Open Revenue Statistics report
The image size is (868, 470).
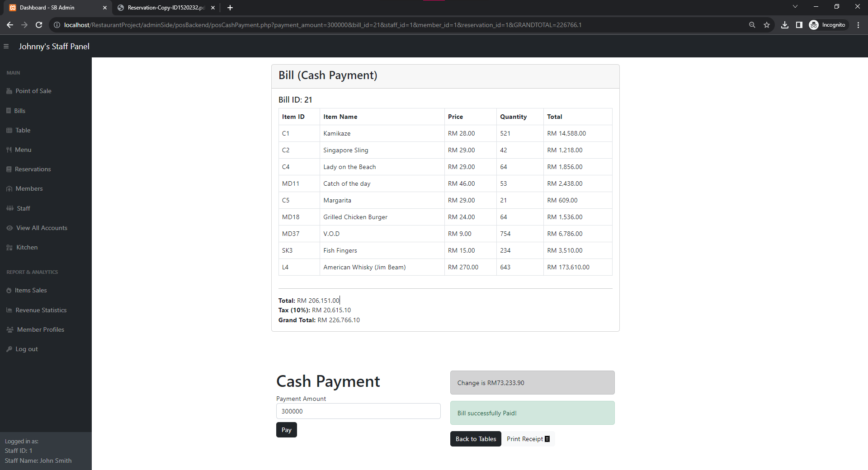(x=41, y=310)
